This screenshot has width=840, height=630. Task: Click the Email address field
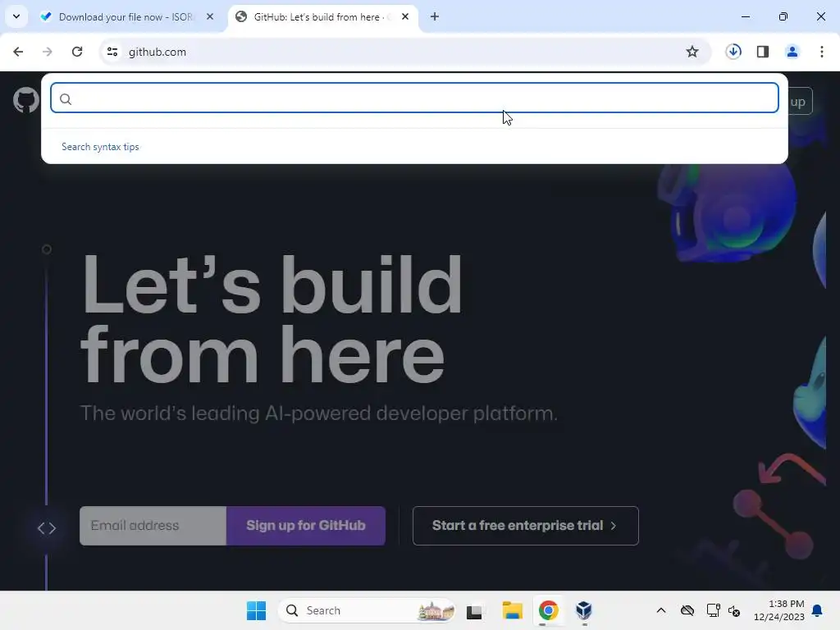(x=153, y=526)
